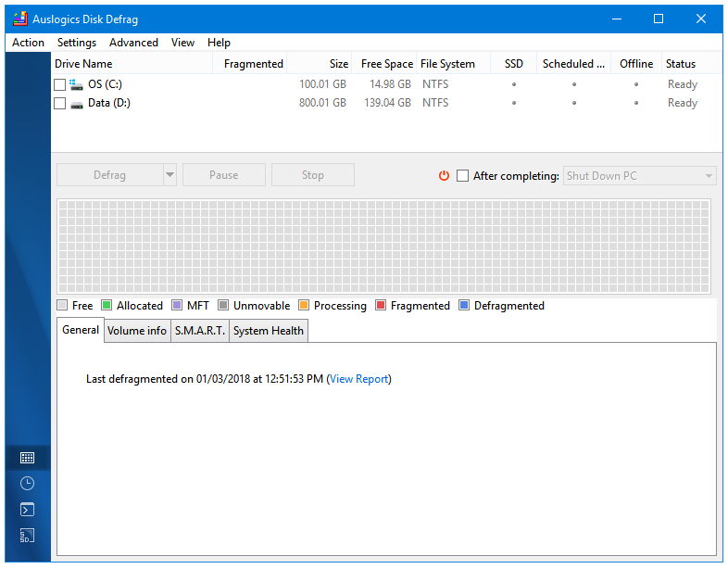Viewport: 728px width, 569px height.
Task: Click the Processing orange legend swatch
Action: tap(304, 305)
